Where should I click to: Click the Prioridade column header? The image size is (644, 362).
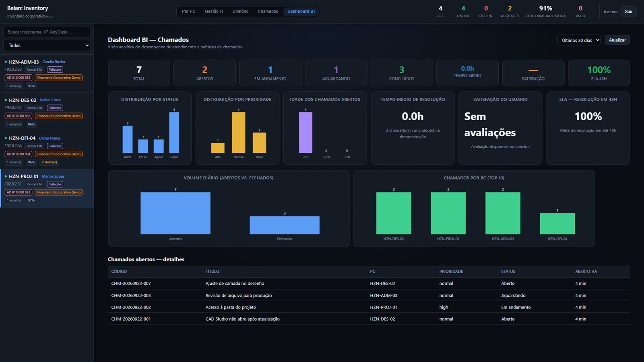[x=451, y=271]
